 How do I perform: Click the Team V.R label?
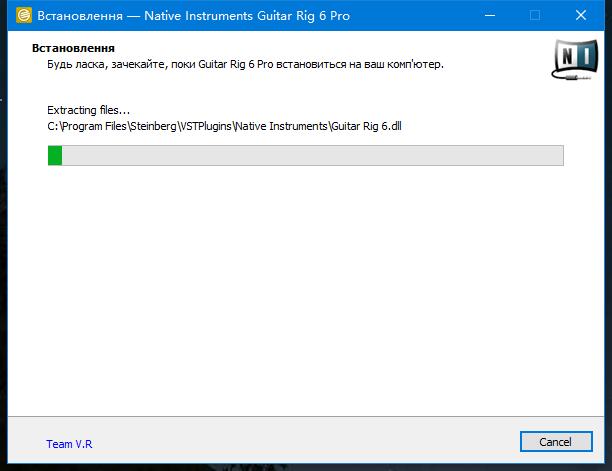pos(69,444)
